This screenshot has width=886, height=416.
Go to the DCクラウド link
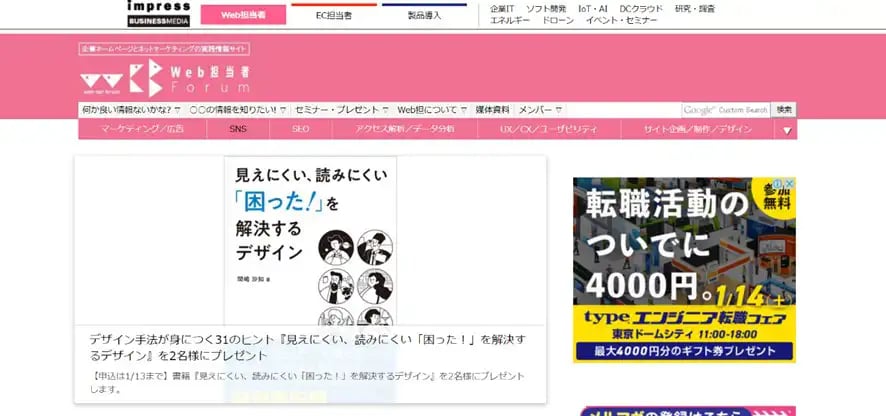pos(641,8)
